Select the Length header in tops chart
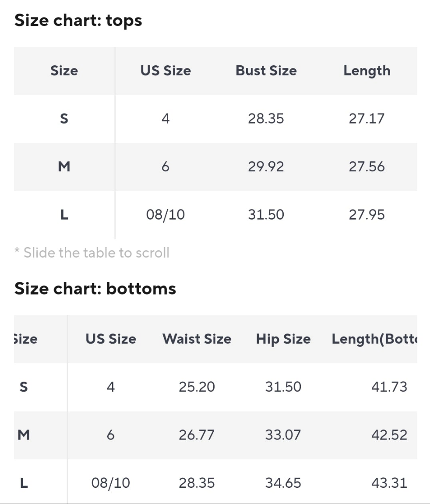This screenshot has width=430, height=504. click(367, 71)
